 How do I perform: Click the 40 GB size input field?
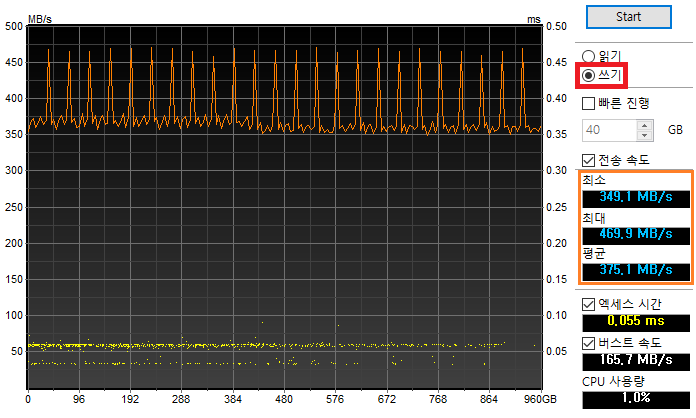[610, 130]
